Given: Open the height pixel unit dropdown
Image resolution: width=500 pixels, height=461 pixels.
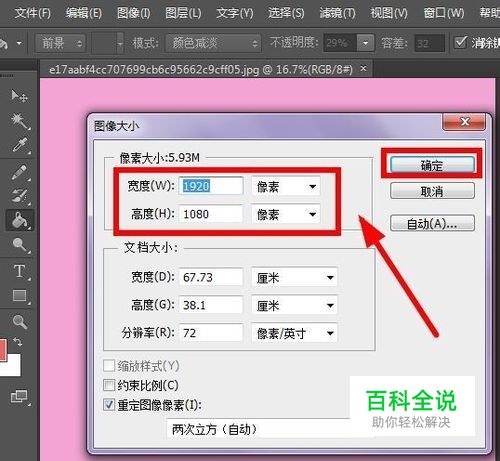Looking at the screenshot, I should (286, 214).
